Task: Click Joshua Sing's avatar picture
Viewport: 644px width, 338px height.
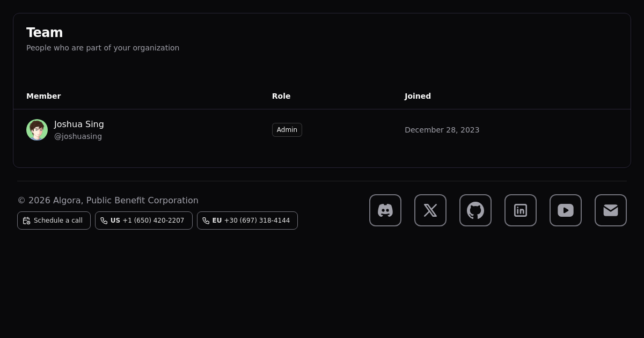Action: (37, 130)
